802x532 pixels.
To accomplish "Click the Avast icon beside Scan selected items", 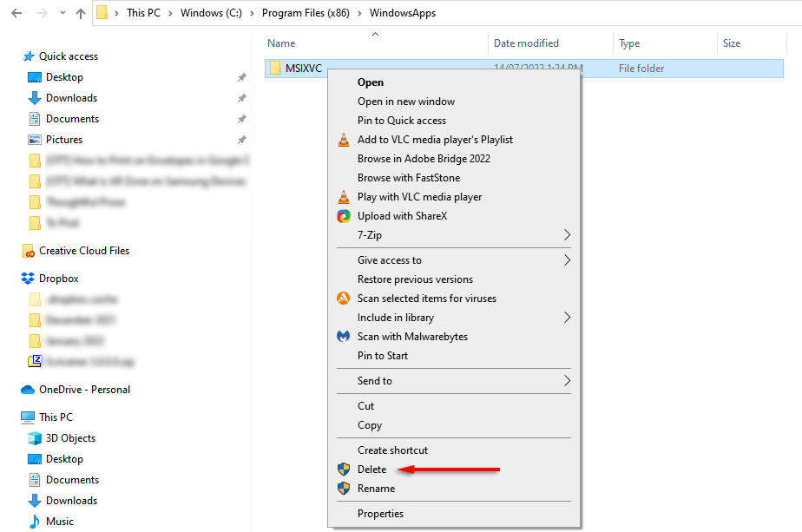I will coord(343,299).
